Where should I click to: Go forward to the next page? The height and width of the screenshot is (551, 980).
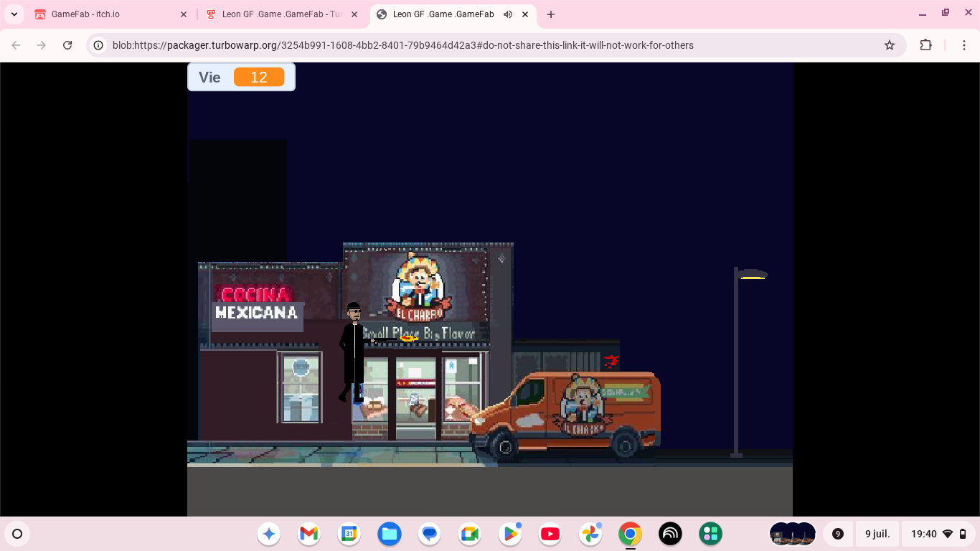pyautogui.click(x=42, y=45)
